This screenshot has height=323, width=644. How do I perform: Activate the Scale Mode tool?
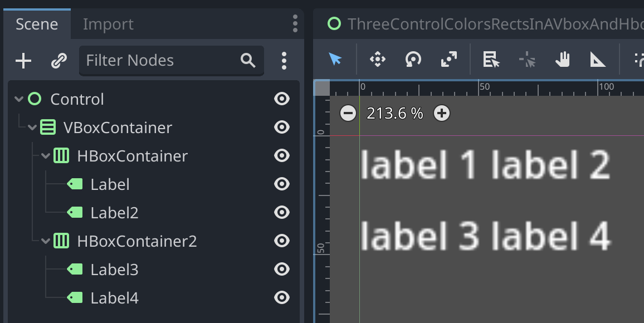coord(449,59)
